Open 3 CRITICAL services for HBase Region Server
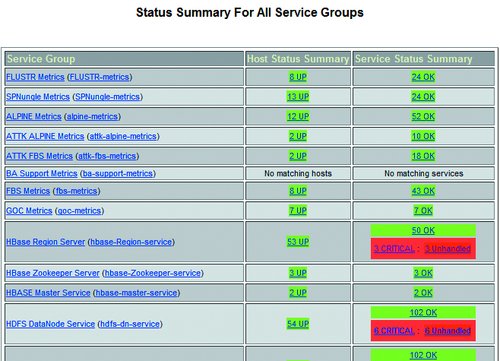The width and height of the screenshot is (500, 361). pos(394,249)
